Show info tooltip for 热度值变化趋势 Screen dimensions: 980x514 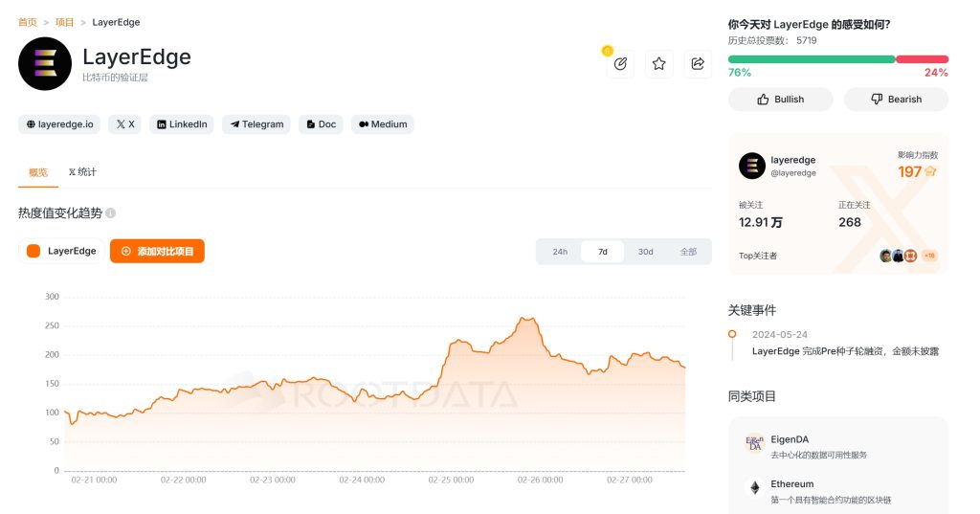111,213
